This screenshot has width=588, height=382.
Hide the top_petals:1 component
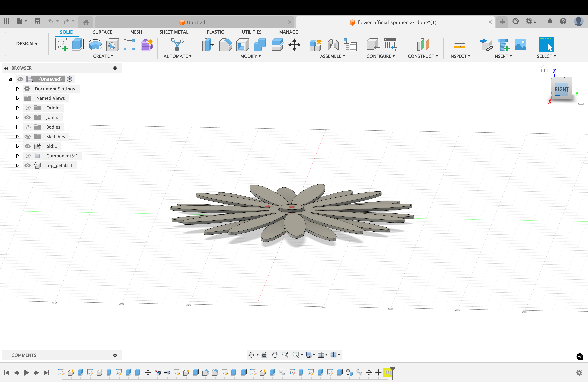[28, 165]
